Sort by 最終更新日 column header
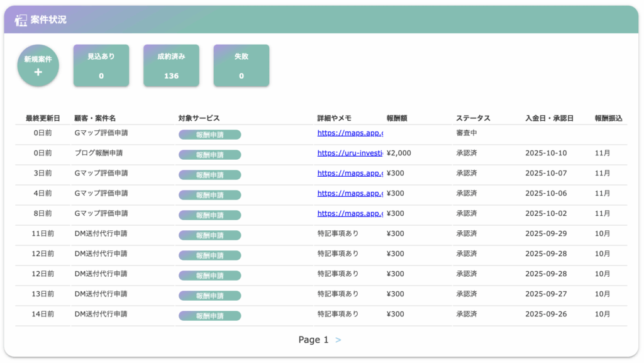644x363 pixels. point(43,118)
